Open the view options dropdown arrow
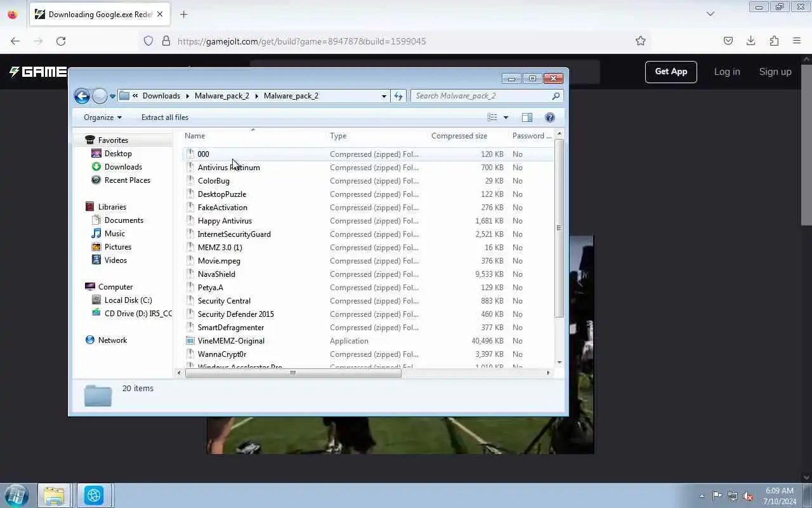Screen dimensions: 812x508 (506, 117)
